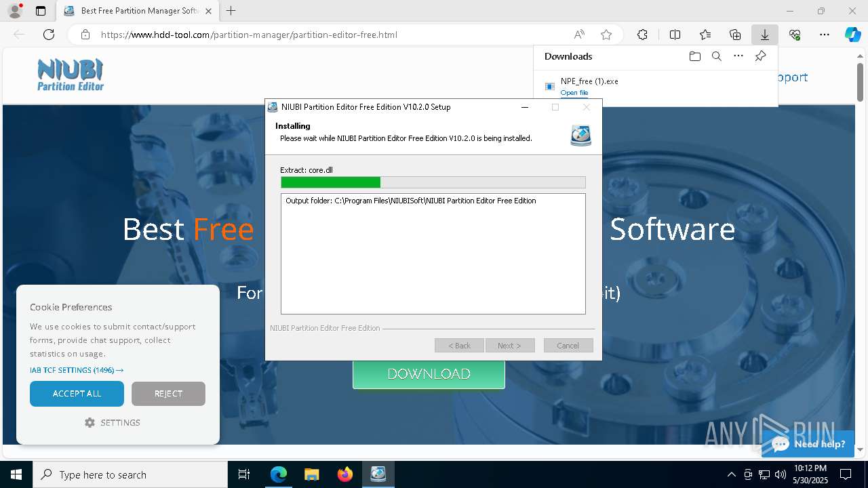Screen dimensions: 868x488
Task: Click the Downloads toolbar icon
Action: (764, 35)
